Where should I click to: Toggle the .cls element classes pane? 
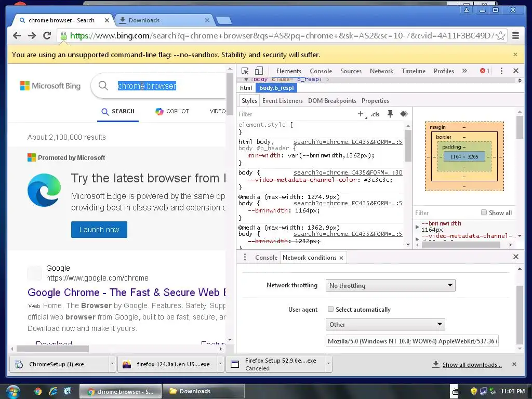(x=375, y=114)
